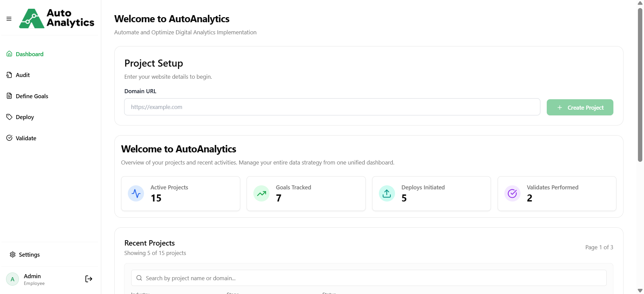
Task: Click the Active Projects pulse icon
Action: 136,193
